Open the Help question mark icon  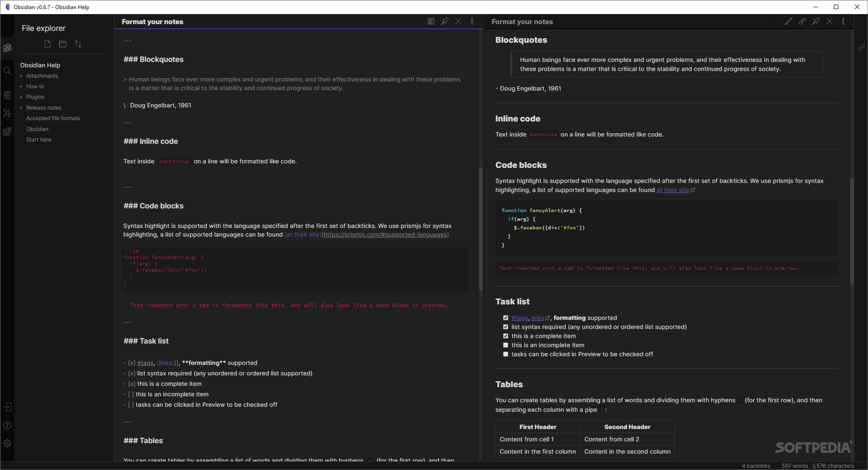(7, 425)
